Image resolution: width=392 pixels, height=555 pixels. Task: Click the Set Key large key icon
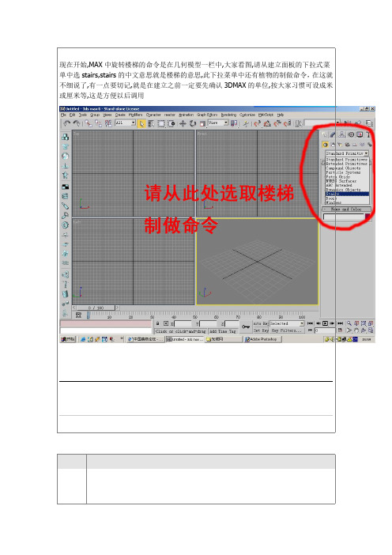246,327
